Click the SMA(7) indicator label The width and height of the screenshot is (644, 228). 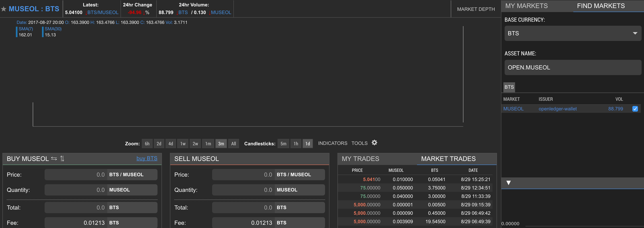(26, 29)
